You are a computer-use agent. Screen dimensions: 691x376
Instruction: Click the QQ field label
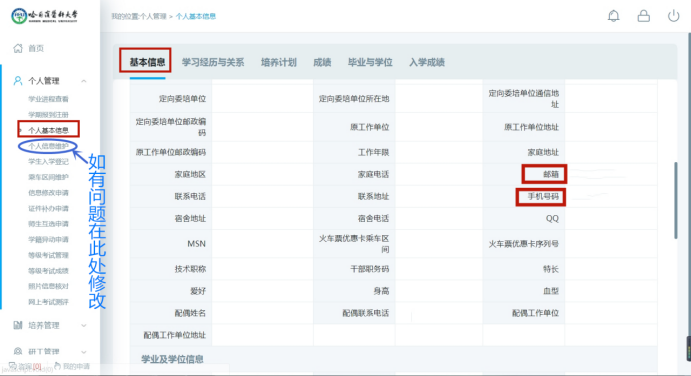(552, 218)
